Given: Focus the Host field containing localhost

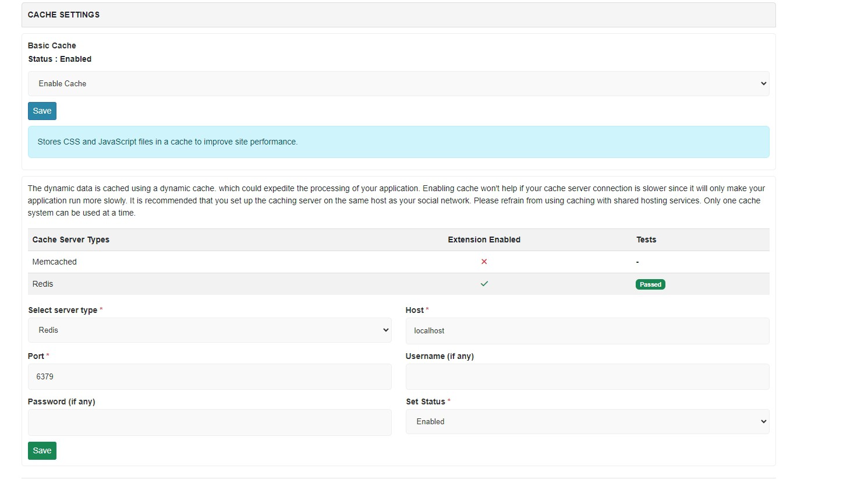Looking at the screenshot, I should click(587, 330).
